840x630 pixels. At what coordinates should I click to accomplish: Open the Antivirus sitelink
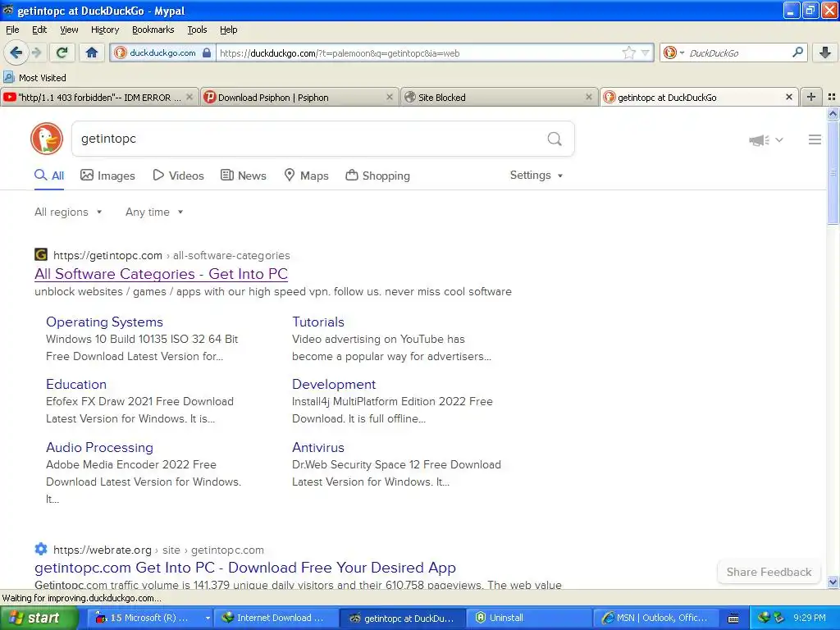point(318,447)
